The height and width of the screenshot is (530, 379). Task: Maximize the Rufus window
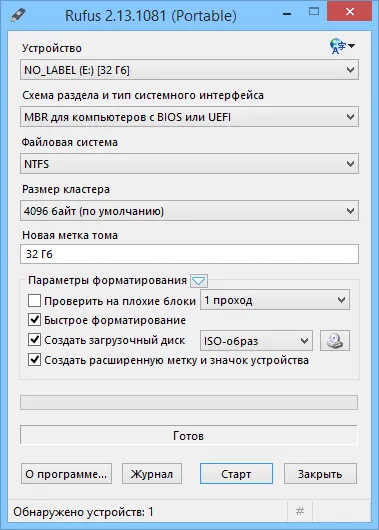[314, 12]
